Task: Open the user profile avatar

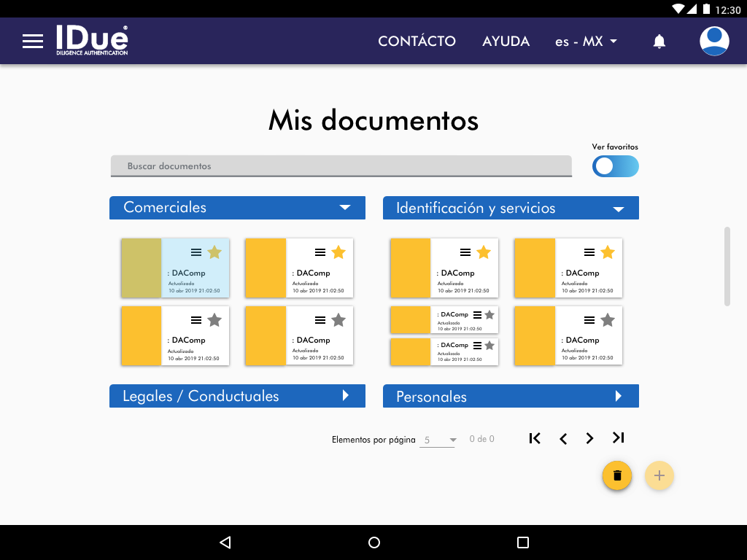Action: click(714, 41)
